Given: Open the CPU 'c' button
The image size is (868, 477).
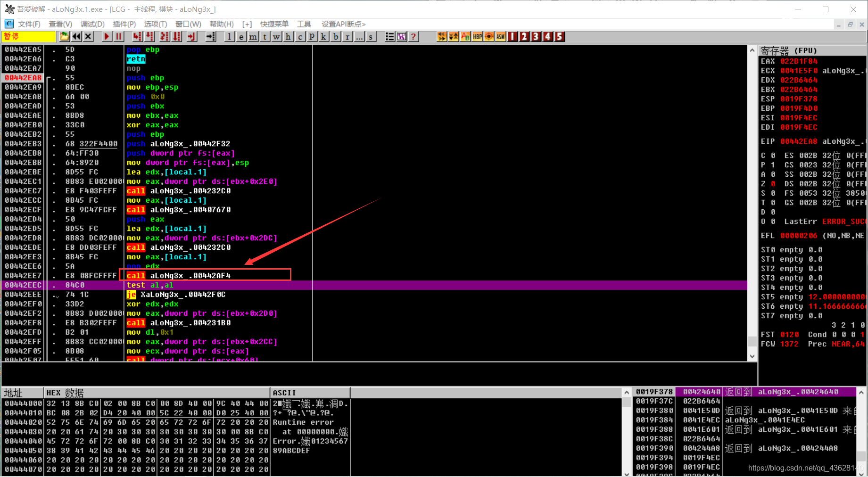Looking at the screenshot, I should click(300, 37).
